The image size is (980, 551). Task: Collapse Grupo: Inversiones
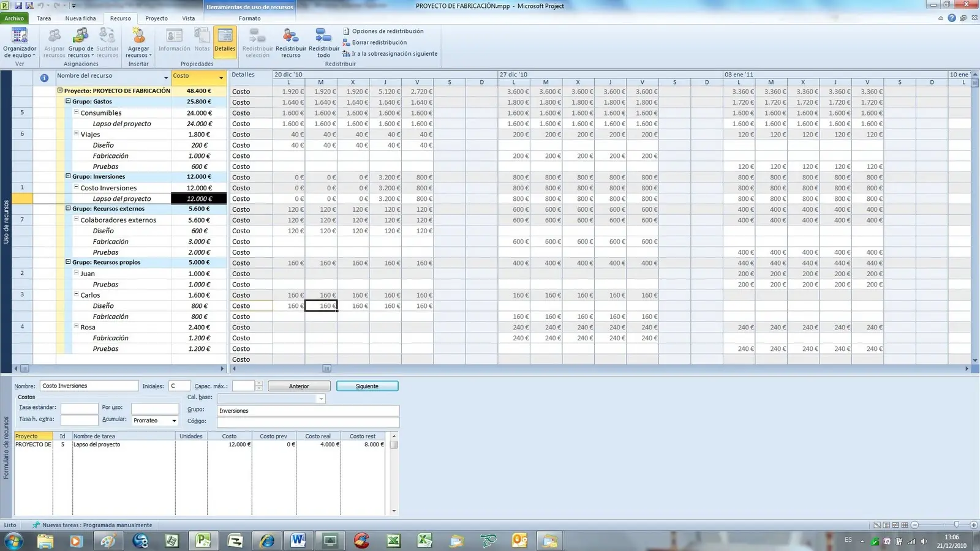tap(68, 176)
